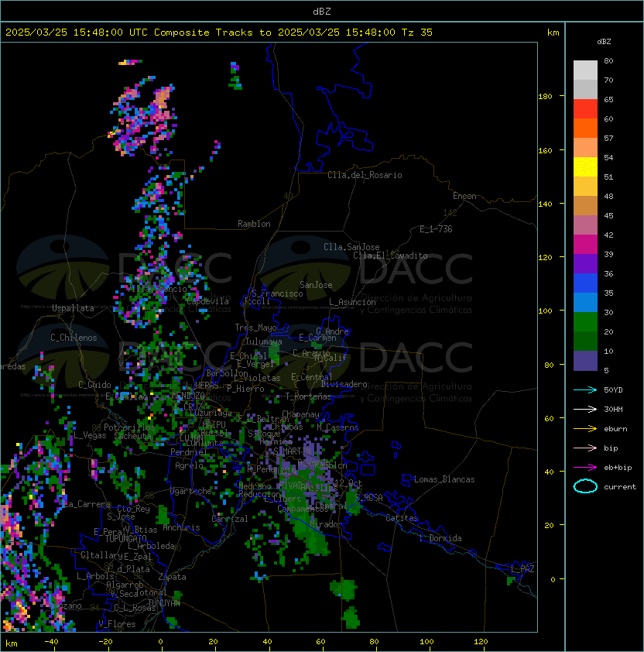Select the pink bip arrow icon
This screenshot has height=652, width=644.
[585, 448]
